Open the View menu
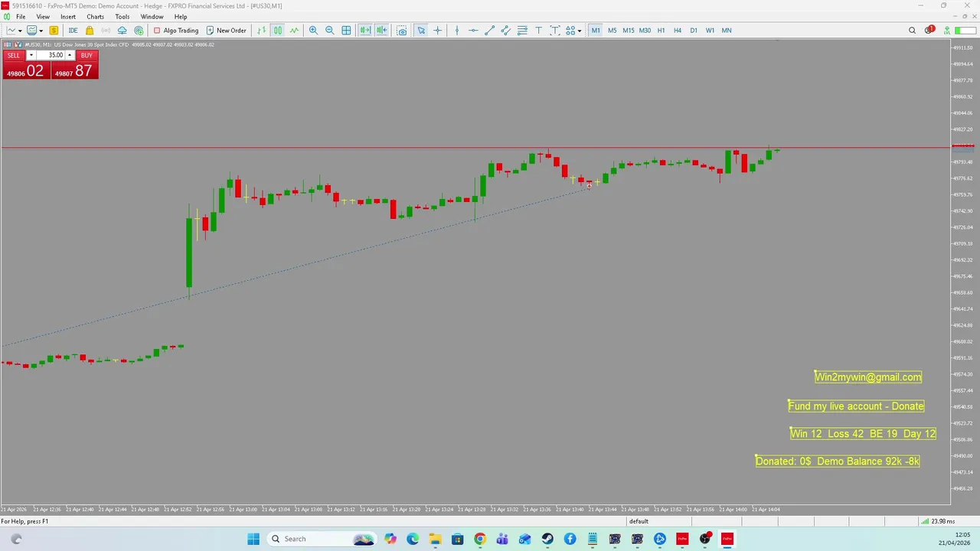This screenshot has height=551, width=980. 43,17
